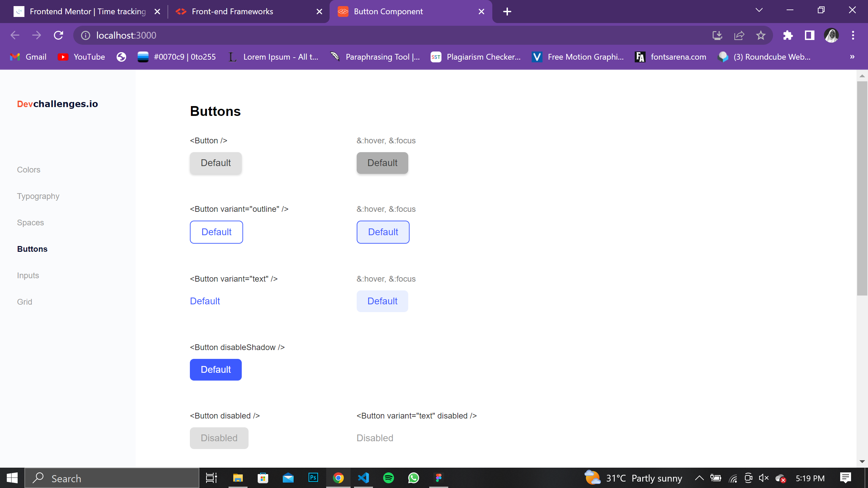Open Inputs section in sidebar
868x488 pixels.
28,276
